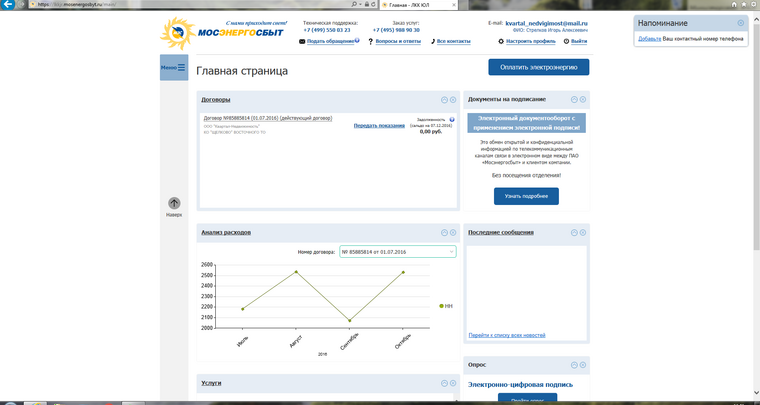This screenshot has width=760, height=405.
Task: Click the Добавьте link in the reminder
Action: (x=649, y=39)
